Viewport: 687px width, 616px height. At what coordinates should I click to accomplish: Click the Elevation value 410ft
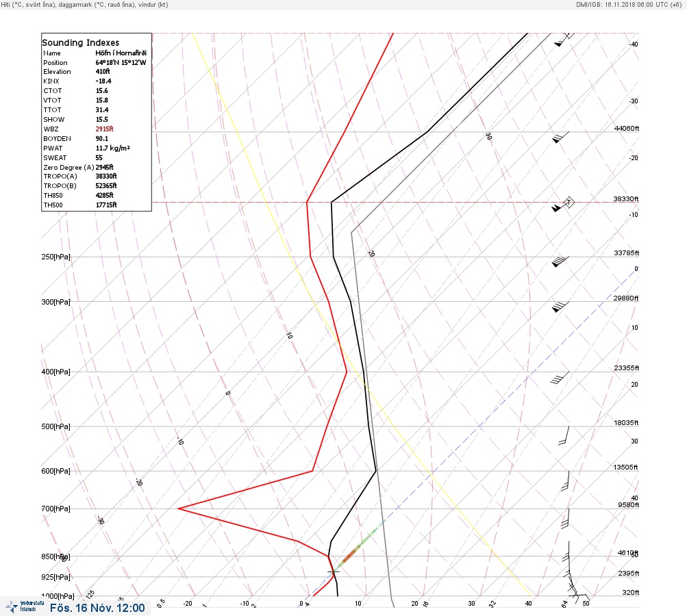(103, 71)
